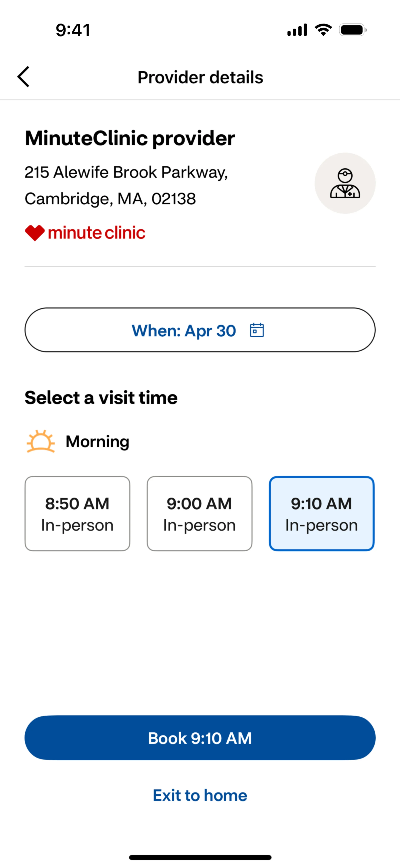Screen dimensions: 400x868
Task: Select the 9:10 AM in-person slot
Action: 321,513
